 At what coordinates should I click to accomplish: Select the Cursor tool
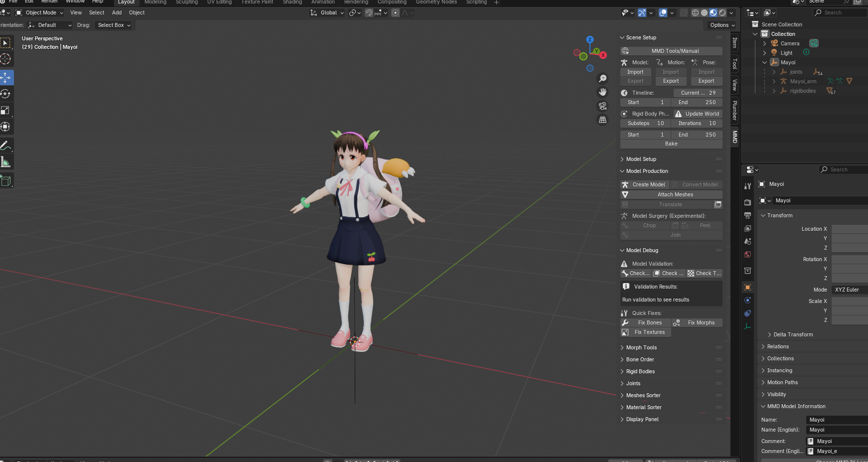[6, 59]
